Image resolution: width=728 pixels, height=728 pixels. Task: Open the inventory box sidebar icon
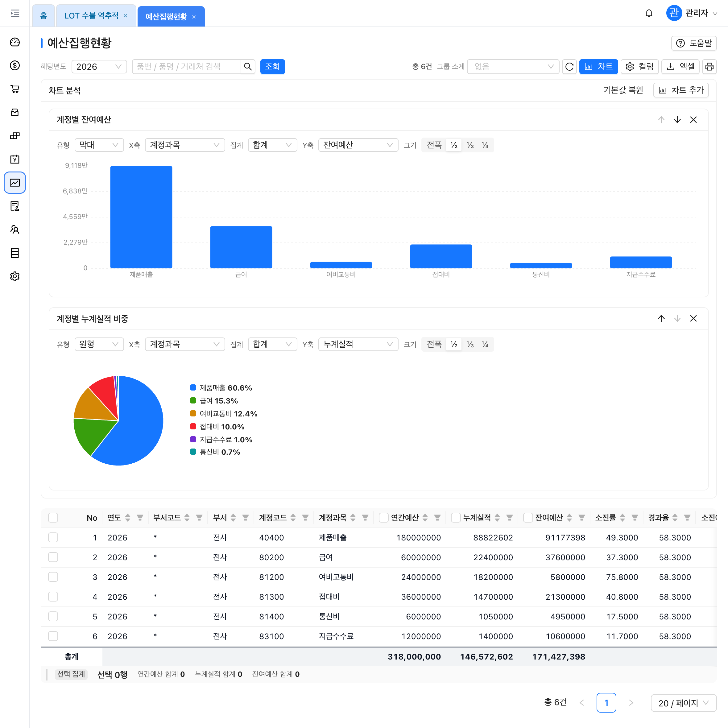click(x=15, y=112)
